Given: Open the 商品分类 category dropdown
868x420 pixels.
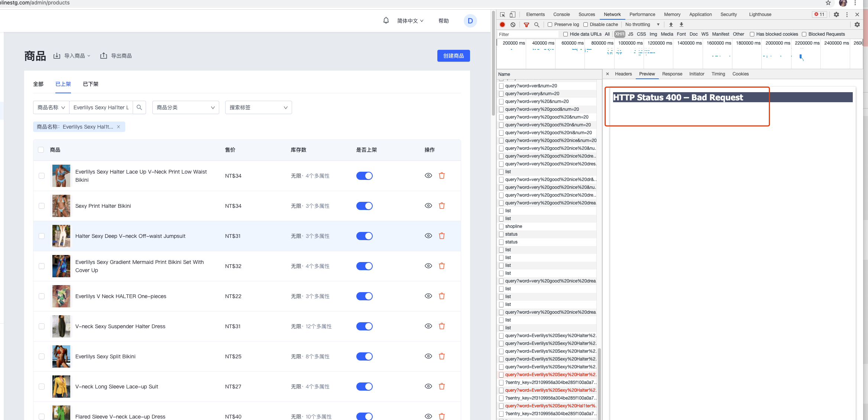Looking at the screenshot, I should coord(185,107).
